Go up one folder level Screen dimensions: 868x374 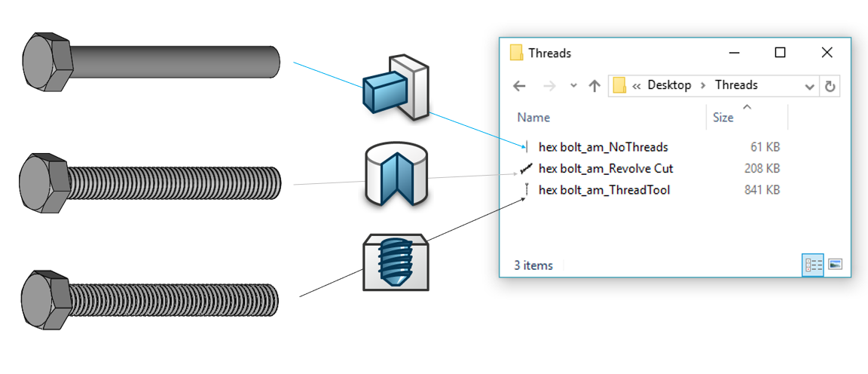(x=594, y=86)
